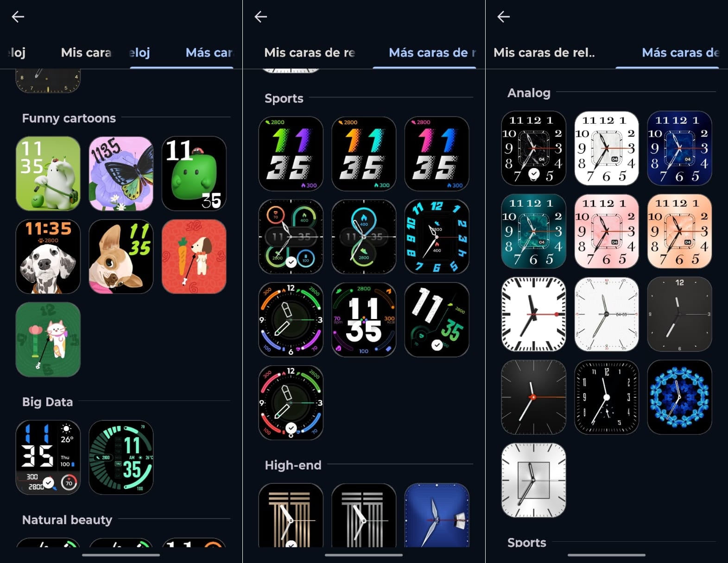Viewport: 728px width, 563px height.
Task: Choose the silver metallic analog face
Action: pyautogui.click(x=534, y=480)
